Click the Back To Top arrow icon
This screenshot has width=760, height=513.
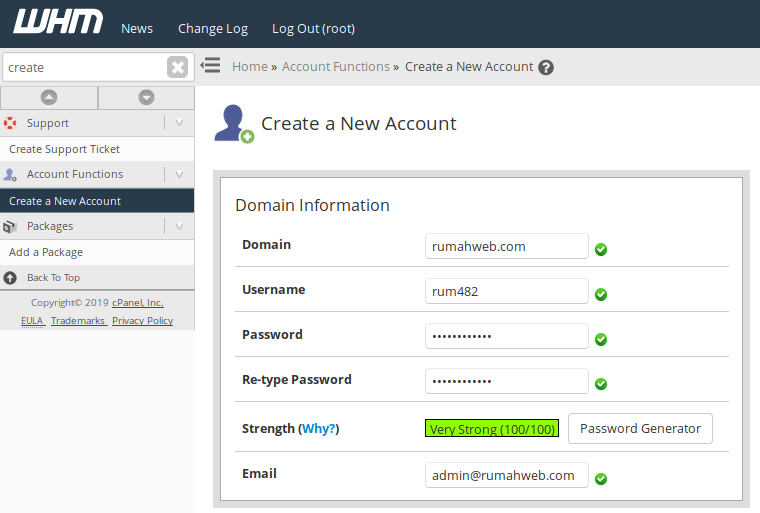[10, 278]
